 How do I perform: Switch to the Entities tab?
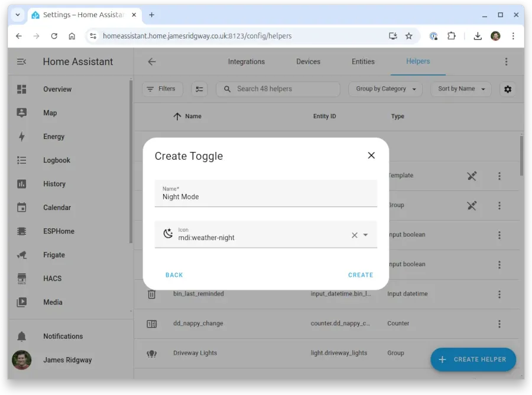tap(363, 61)
